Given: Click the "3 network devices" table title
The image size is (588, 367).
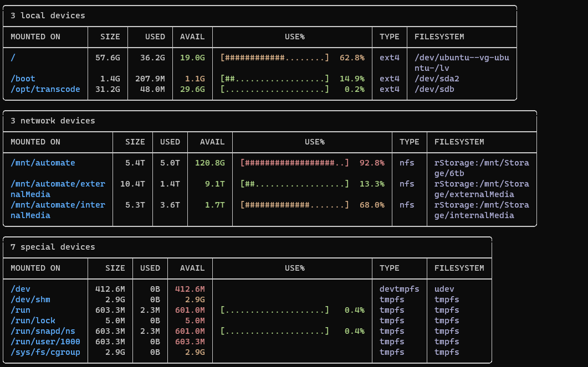Looking at the screenshot, I should pos(53,121).
